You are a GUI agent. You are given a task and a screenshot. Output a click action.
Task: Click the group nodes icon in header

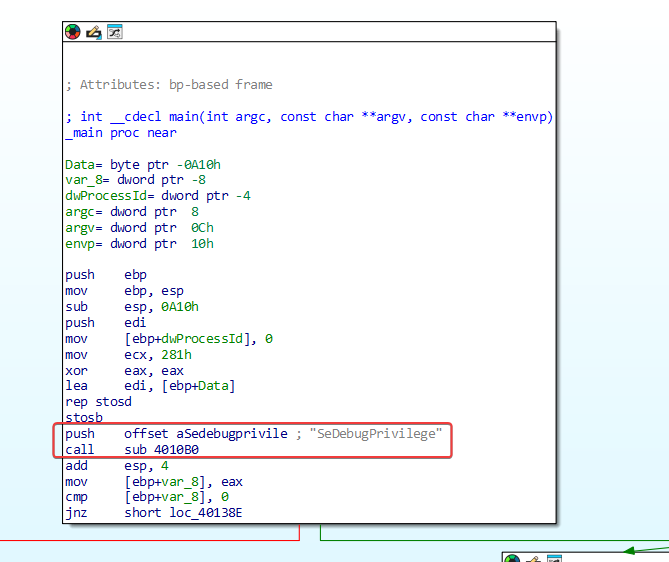tap(115, 32)
